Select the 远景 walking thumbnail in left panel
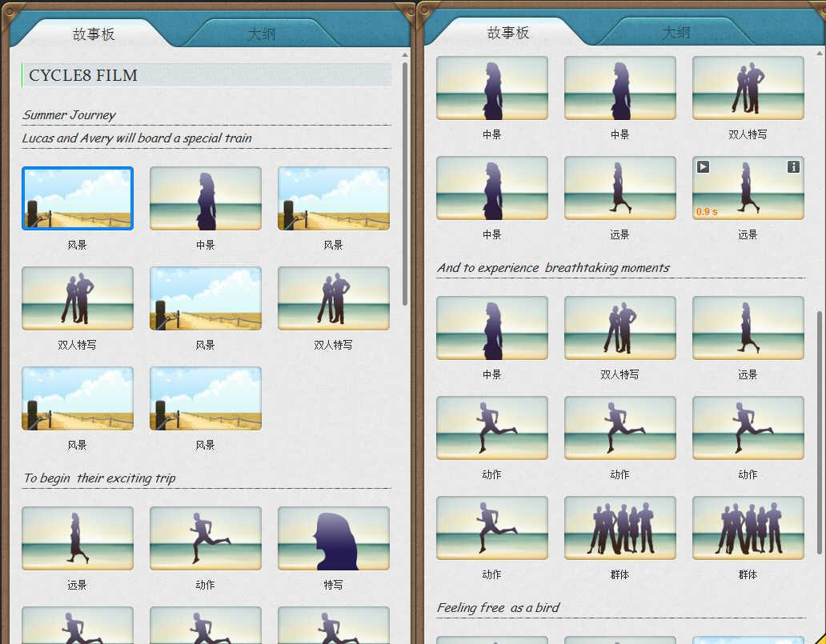 click(x=78, y=538)
